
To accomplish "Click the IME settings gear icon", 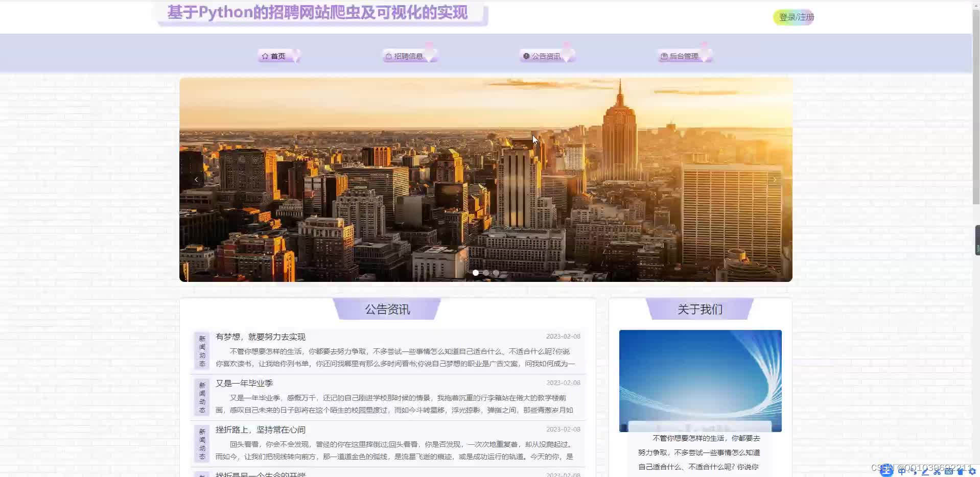I will (972, 471).
